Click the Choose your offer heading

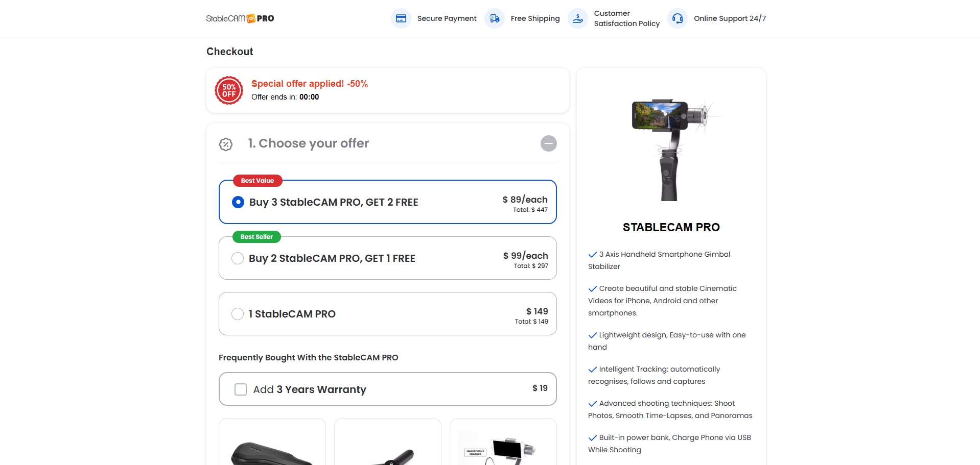coord(308,143)
